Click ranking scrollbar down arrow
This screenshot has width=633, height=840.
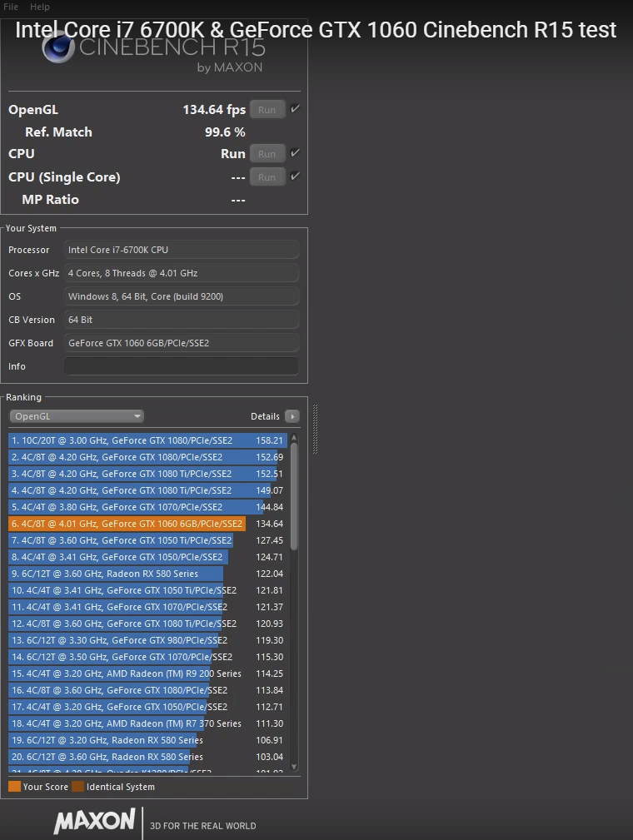click(294, 767)
